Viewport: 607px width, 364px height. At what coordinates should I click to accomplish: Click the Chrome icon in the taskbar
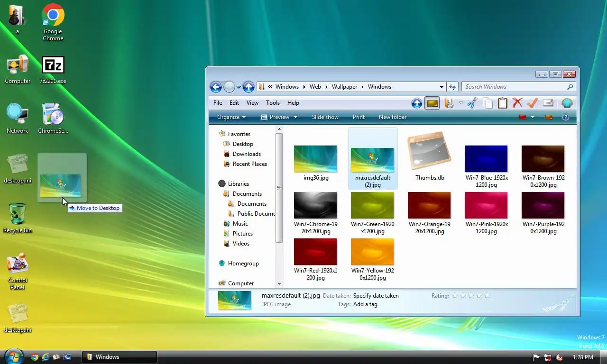[x=35, y=357]
